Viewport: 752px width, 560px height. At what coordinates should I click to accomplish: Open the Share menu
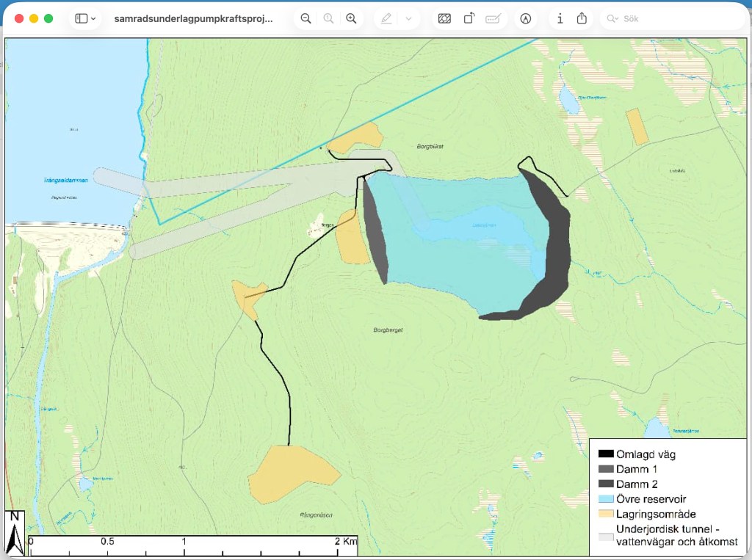pos(582,18)
